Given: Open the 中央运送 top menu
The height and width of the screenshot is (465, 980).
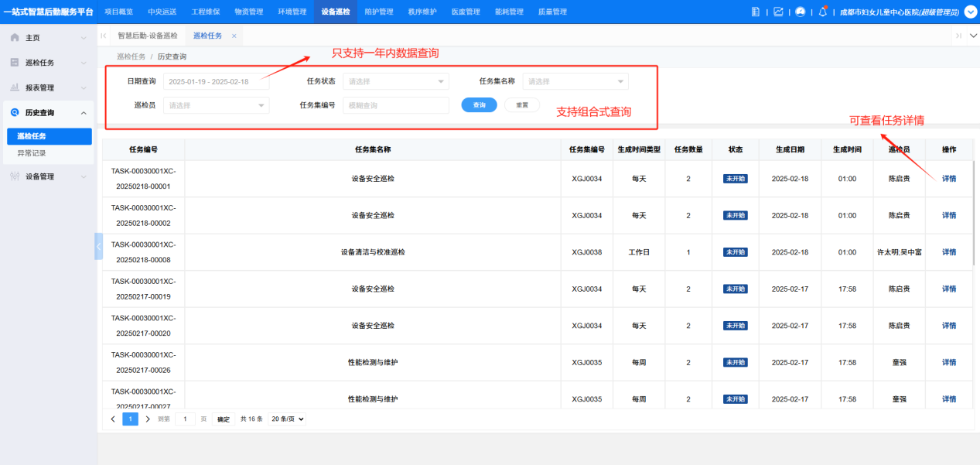Looking at the screenshot, I should pyautogui.click(x=162, y=12).
